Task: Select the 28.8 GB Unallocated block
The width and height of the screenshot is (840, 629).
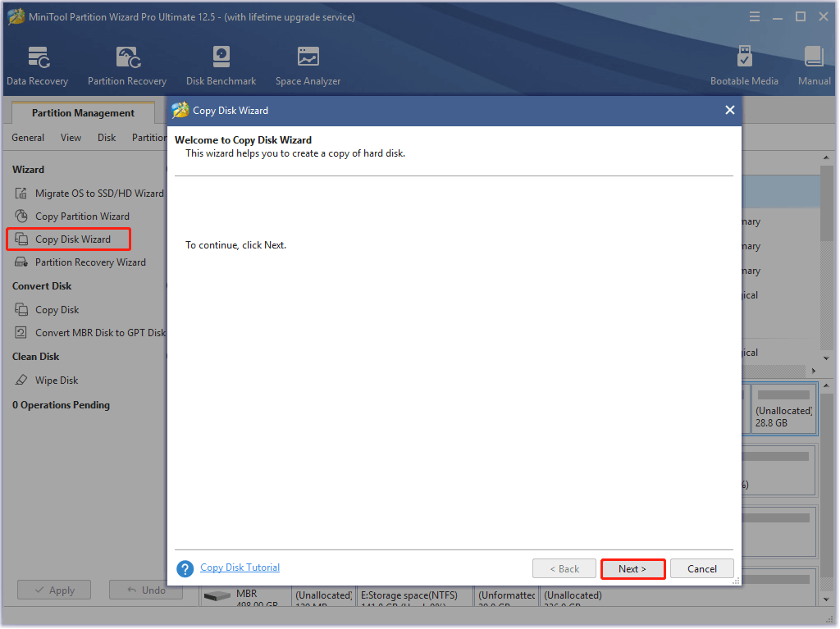Action: 783,408
